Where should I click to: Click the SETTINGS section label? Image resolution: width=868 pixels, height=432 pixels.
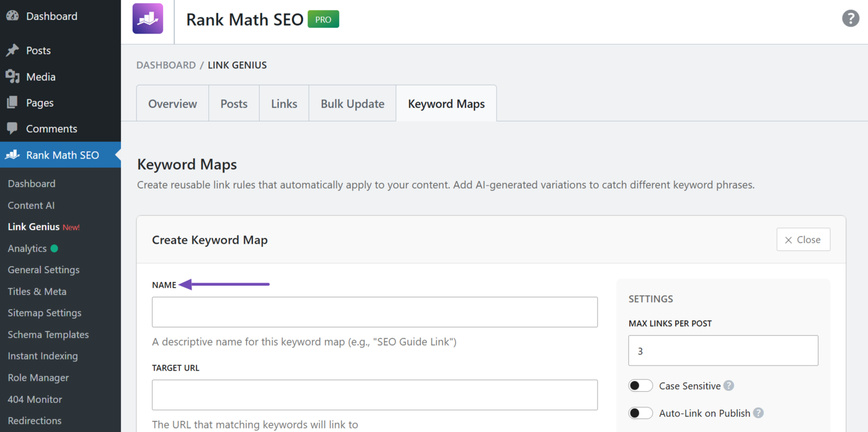coord(650,299)
